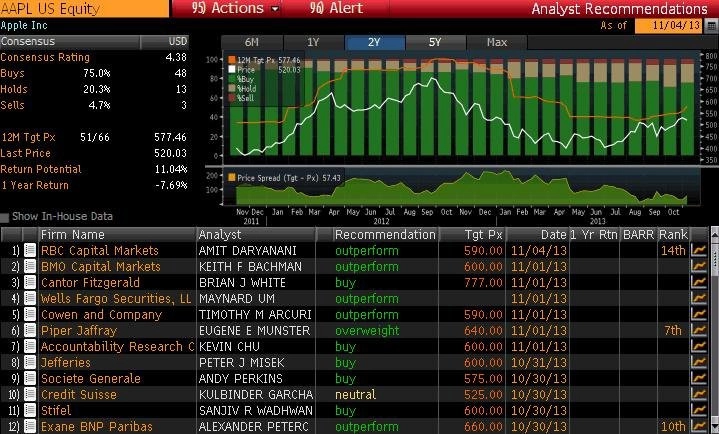The width and height of the screenshot is (719, 434).
Task: Switch chart range to Max
Action: [x=497, y=42]
